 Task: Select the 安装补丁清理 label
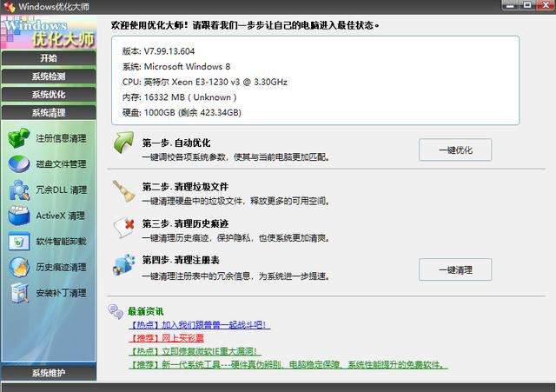(61, 293)
